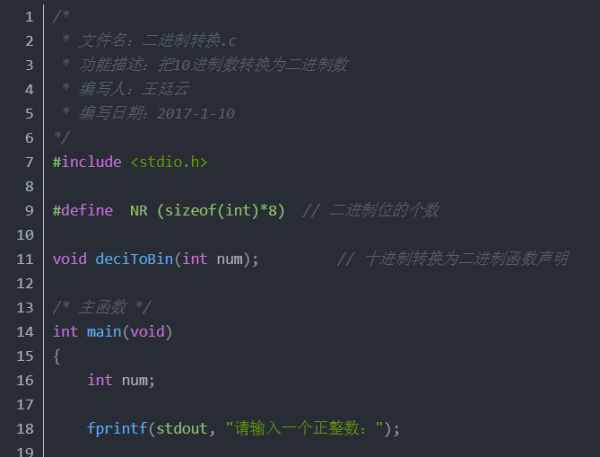
Task: Click the #define directive
Action: (83, 211)
